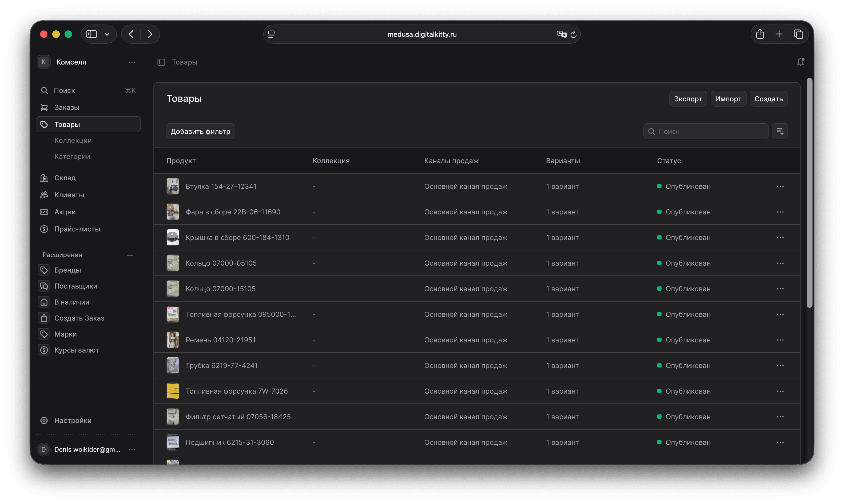Open the Поиск search icon in sidebar

[x=44, y=90]
